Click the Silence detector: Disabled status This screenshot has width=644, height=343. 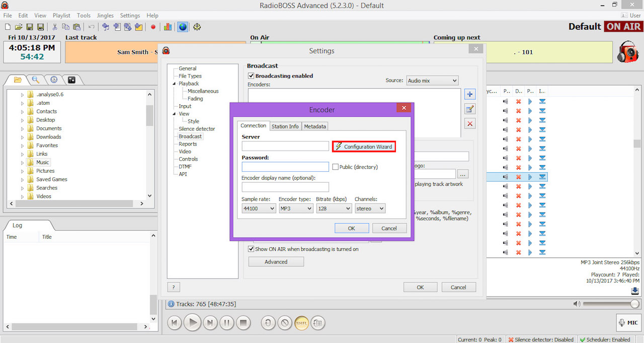pyautogui.click(x=541, y=339)
